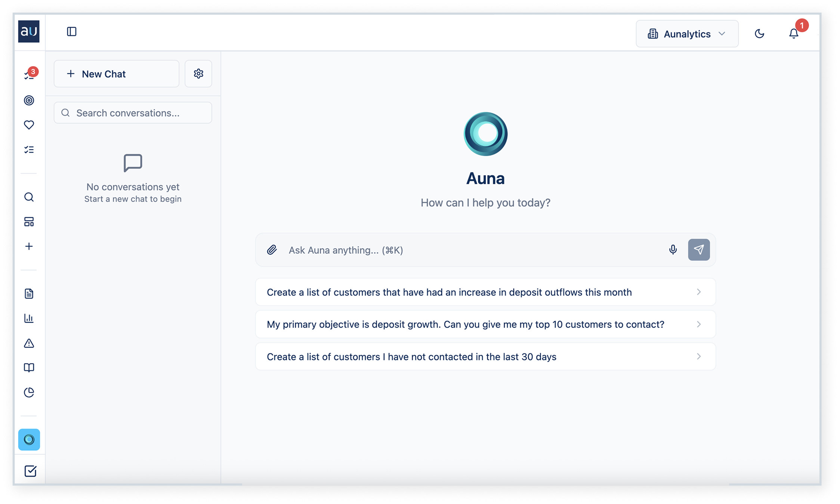Click the checklist icon in the sidebar

coord(29,149)
